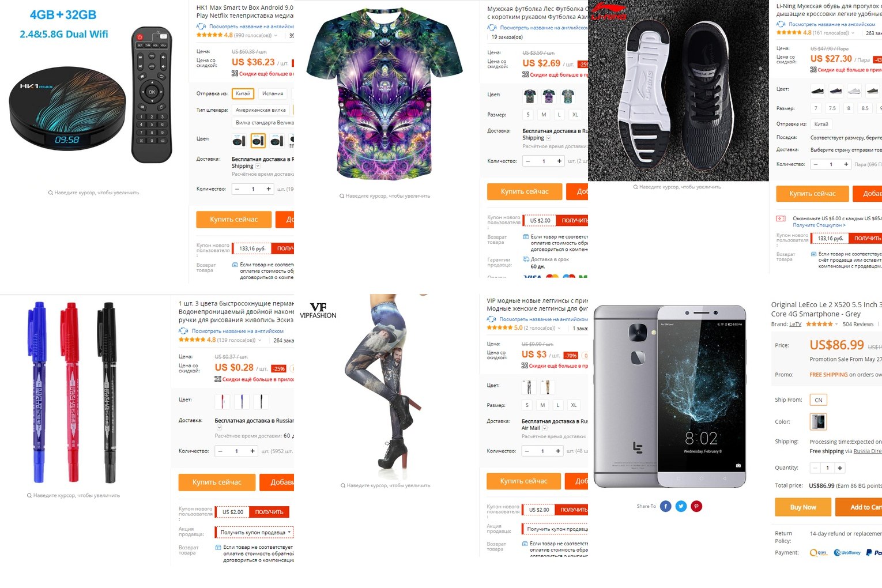Viewport: 882px width, 588px height.
Task: Click magnifier zoom hint below T-shirt image
Action: pyautogui.click(x=342, y=196)
